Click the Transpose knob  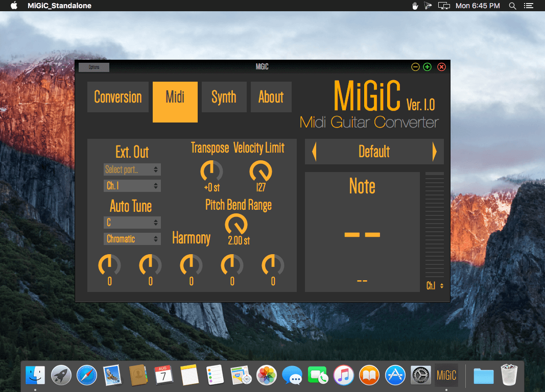tap(211, 171)
